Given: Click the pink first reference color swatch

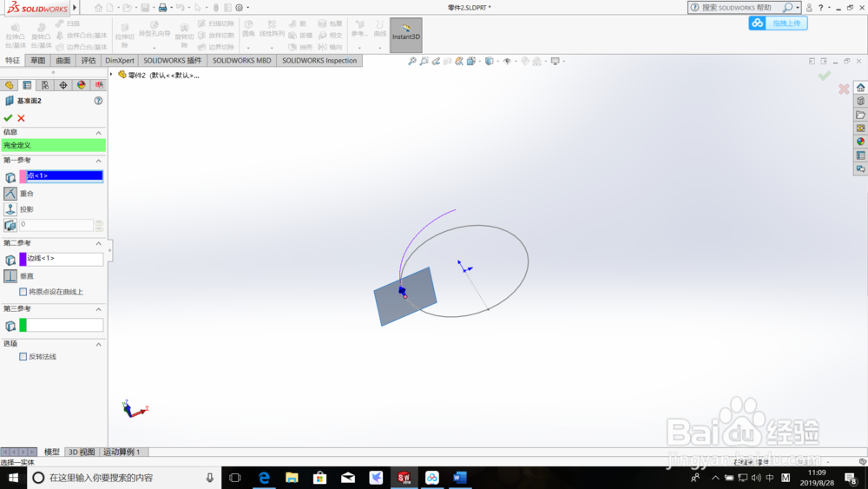Looking at the screenshot, I should coord(23,176).
